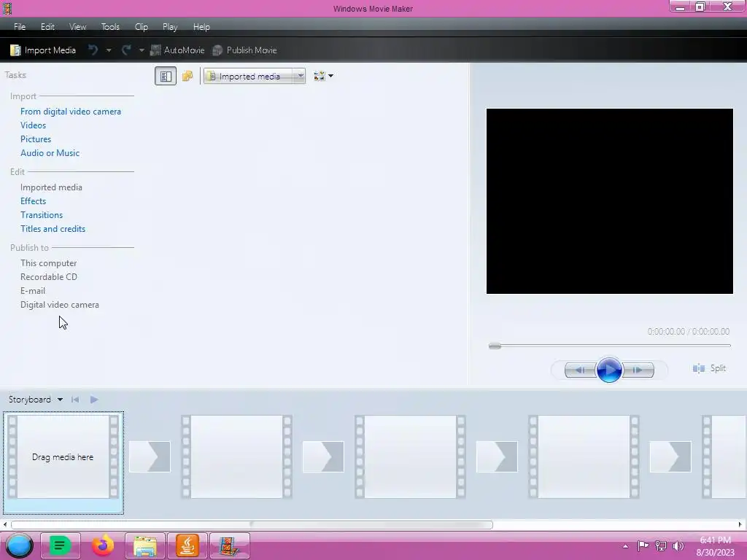Image resolution: width=747 pixels, height=560 pixels.
Task: Open the Undo history dropdown arrow
Action: [109, 50]
